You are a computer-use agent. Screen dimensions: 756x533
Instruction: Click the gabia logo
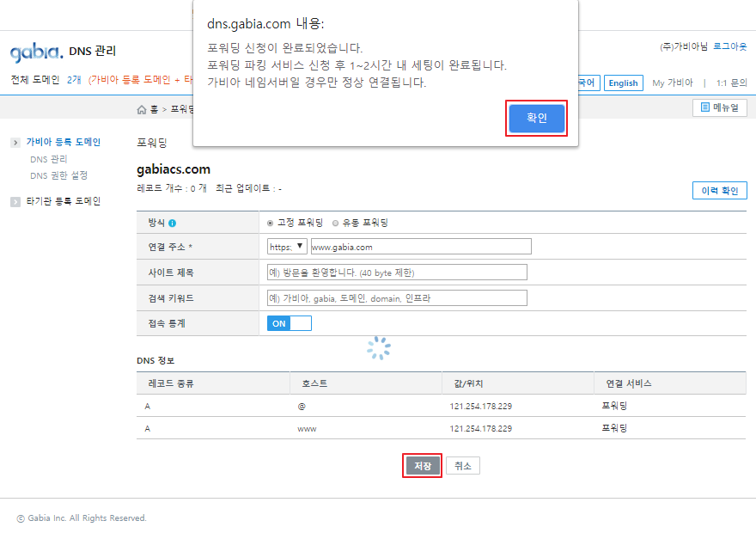point(37,52)
